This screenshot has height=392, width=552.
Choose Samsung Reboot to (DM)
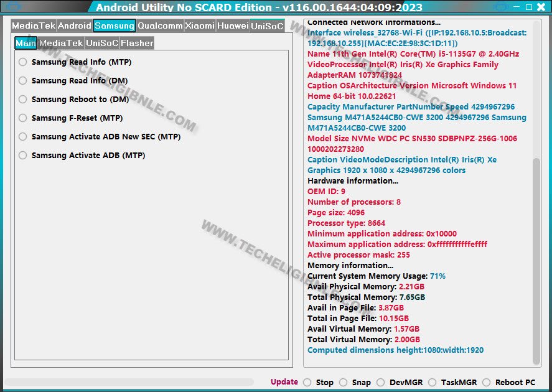pos(23,100)
